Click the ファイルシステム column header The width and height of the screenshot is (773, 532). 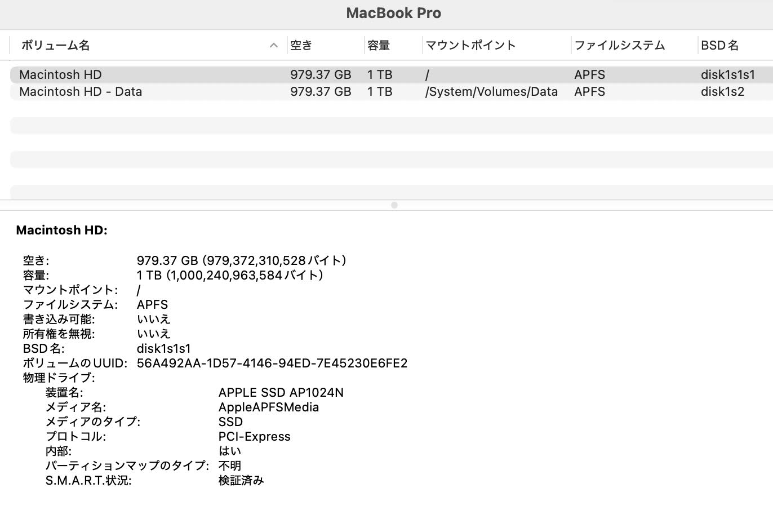pos(620,46)
